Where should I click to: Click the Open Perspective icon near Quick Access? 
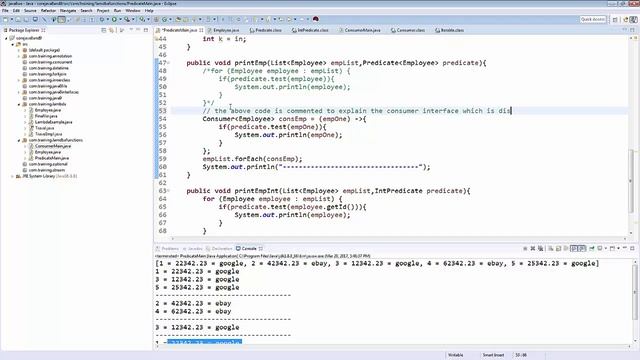(x=615, y=19)
